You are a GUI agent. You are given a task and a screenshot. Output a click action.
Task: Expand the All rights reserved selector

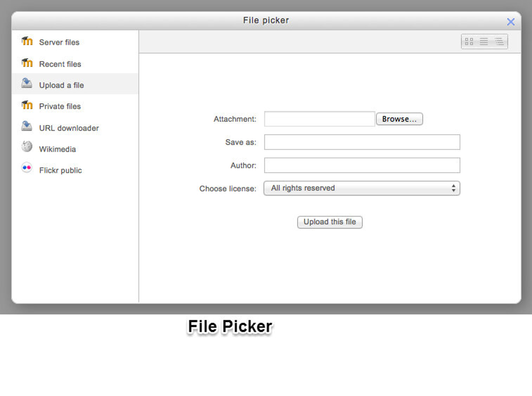(362, 189)
